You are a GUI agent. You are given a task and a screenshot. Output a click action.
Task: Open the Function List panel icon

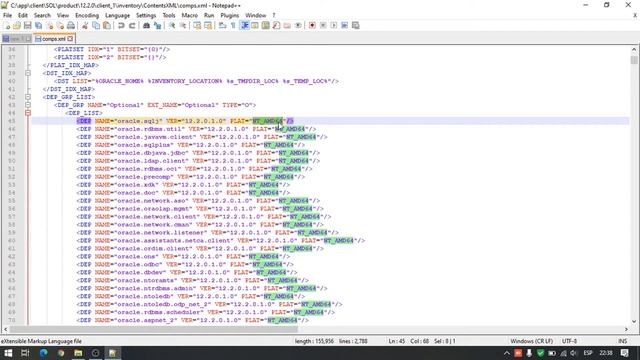[x=276, y=25]
